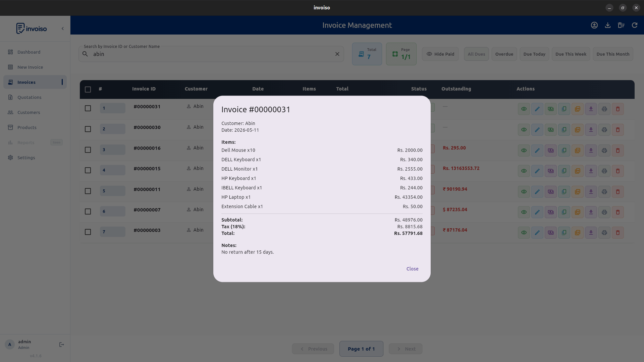Screen dimensions: 644x362
Task: Log out using the icon beside admin
Action: tap(62, 345)
